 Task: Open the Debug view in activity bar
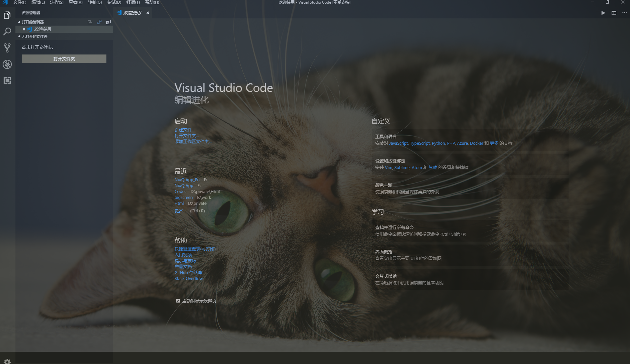[x=7, y=64]
